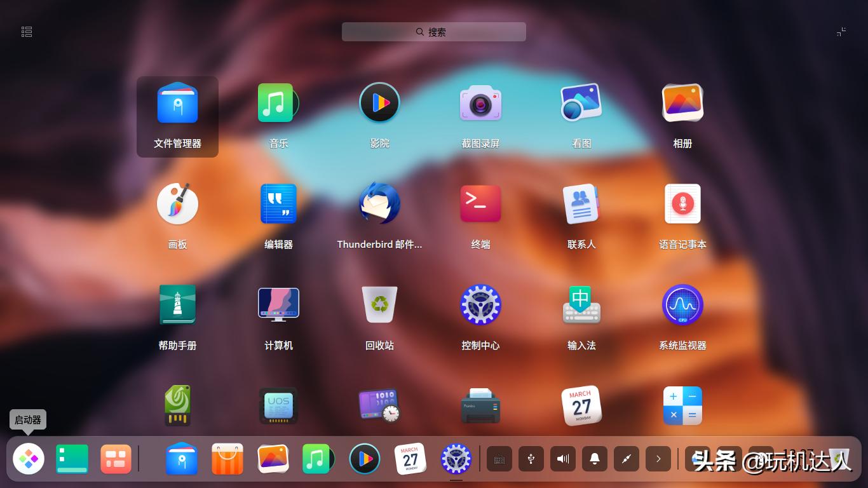Open the 控制中心 control center
Viewport: 868px width, 488px height.
pos(480,305)
